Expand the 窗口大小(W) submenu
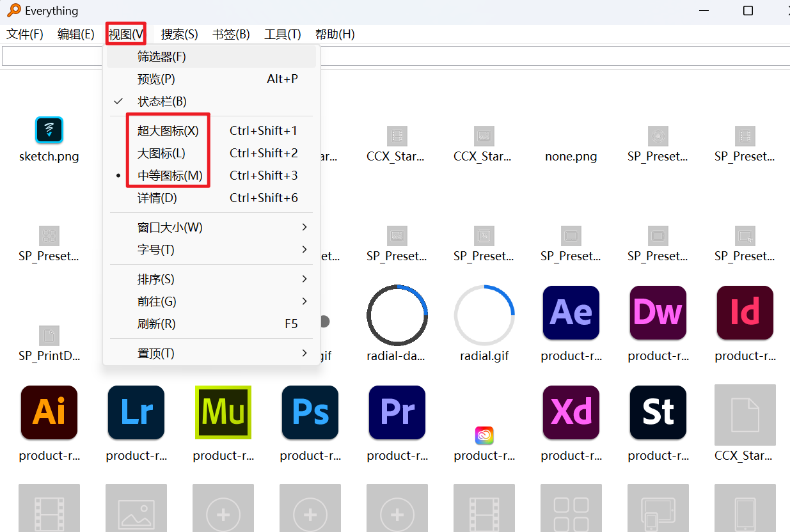This screenshot has height=532, width=790. [211, 227]
